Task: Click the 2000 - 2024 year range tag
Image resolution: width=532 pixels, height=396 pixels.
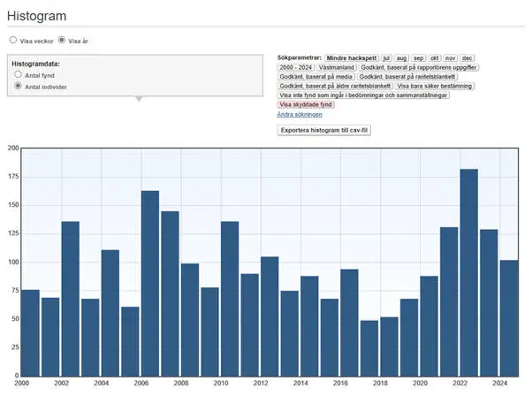Action: [295, 66]
